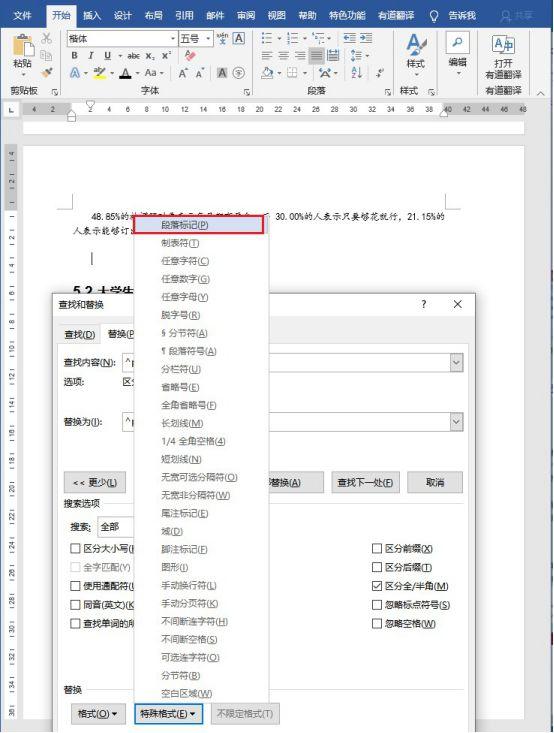Open font color dropdown arrow
554x733 pixels.
(x=137, y=73)
